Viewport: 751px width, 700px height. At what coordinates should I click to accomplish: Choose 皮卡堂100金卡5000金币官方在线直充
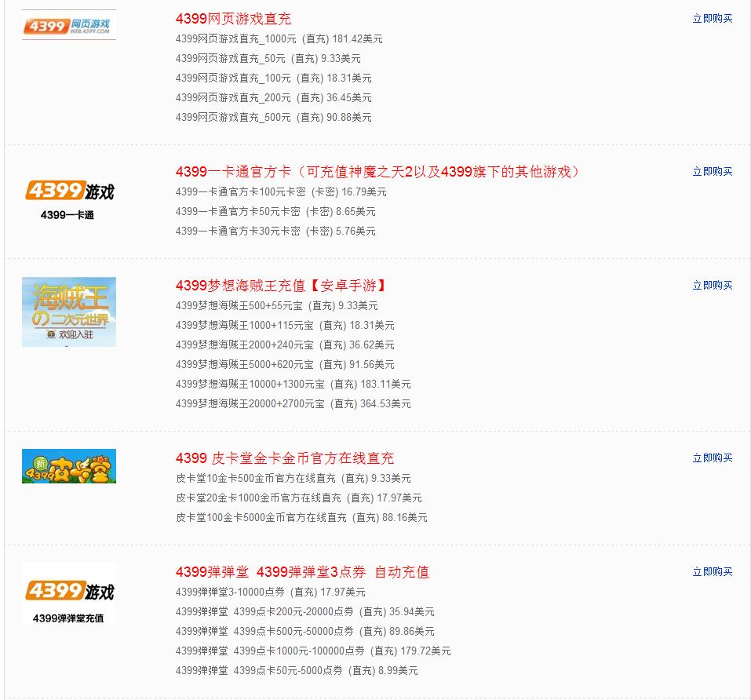coord(302,518)
